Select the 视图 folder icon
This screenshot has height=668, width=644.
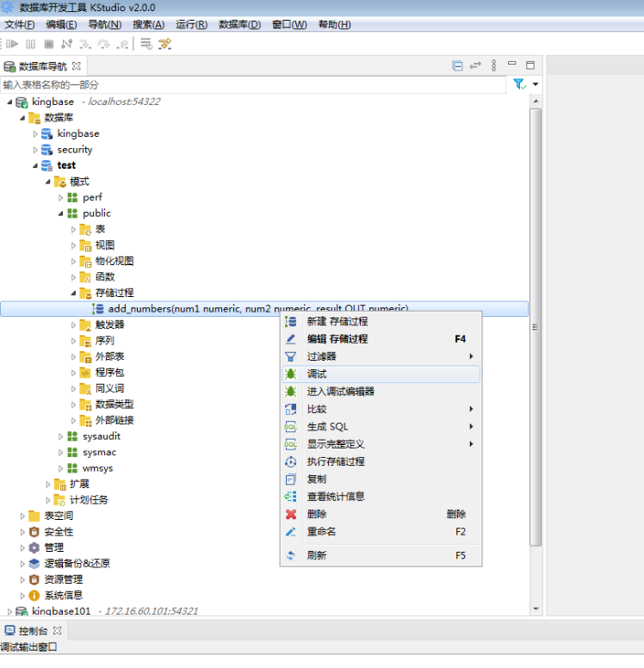(85, 245)
